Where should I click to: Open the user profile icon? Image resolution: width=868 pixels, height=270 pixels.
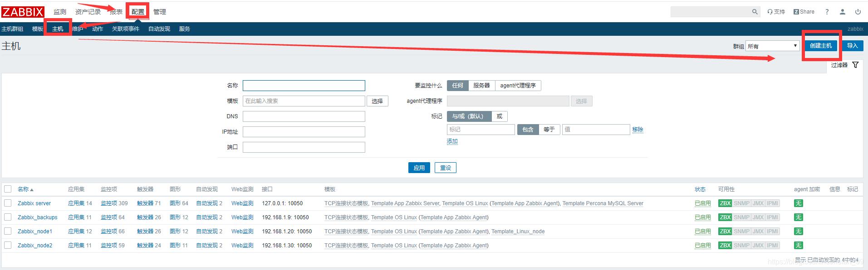point(843,12)
